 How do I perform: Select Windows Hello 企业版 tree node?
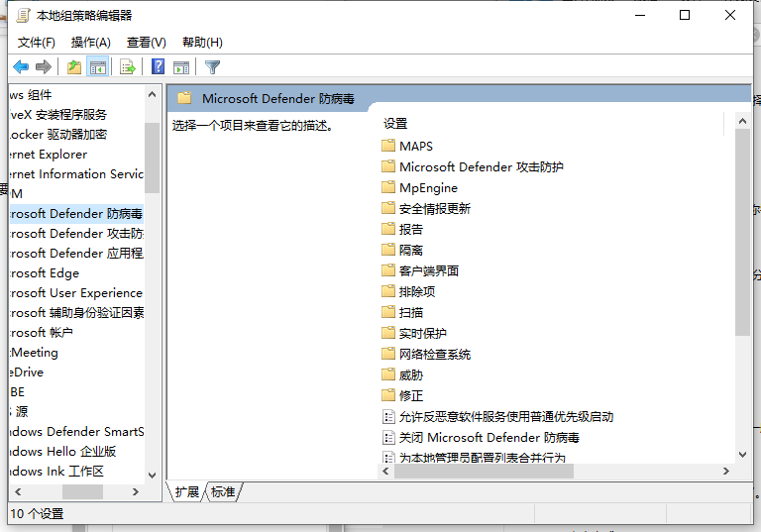[x=63, y=452]
